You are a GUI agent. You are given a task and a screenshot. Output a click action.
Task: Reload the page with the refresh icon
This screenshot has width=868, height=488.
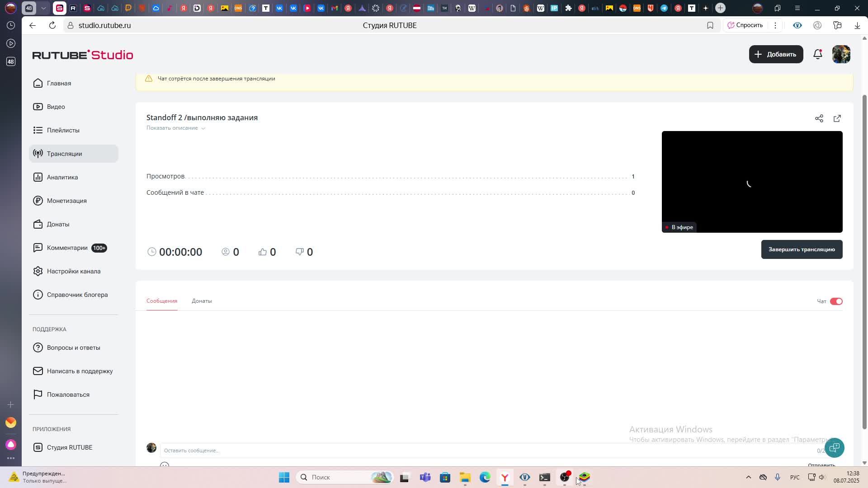pyautogui.click(x=52, y=26)
